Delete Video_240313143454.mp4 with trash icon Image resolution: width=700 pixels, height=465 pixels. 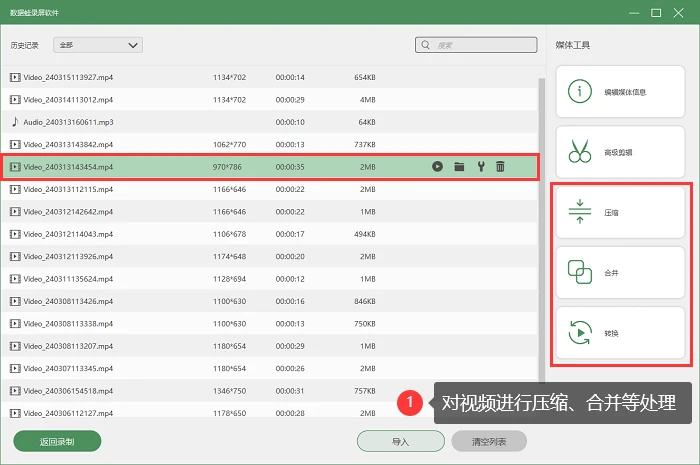coord(500,166)
